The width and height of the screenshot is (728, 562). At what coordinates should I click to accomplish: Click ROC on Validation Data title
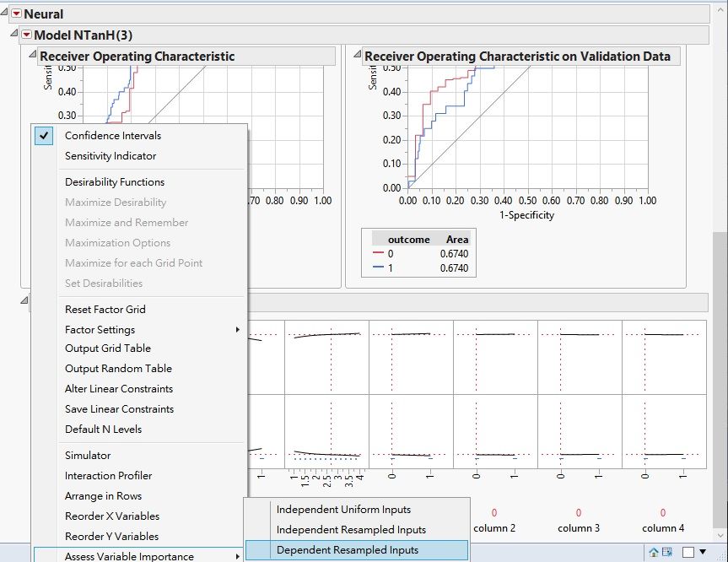point(517,57)
